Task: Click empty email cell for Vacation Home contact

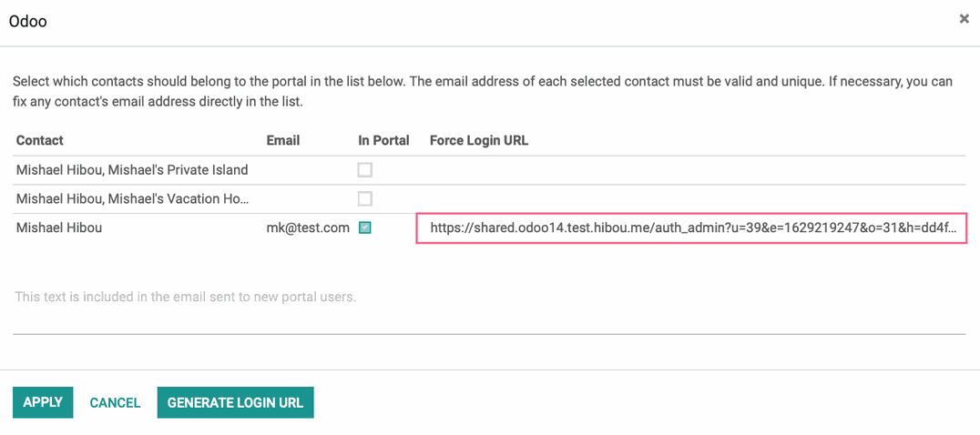Action: click(308, 199)
